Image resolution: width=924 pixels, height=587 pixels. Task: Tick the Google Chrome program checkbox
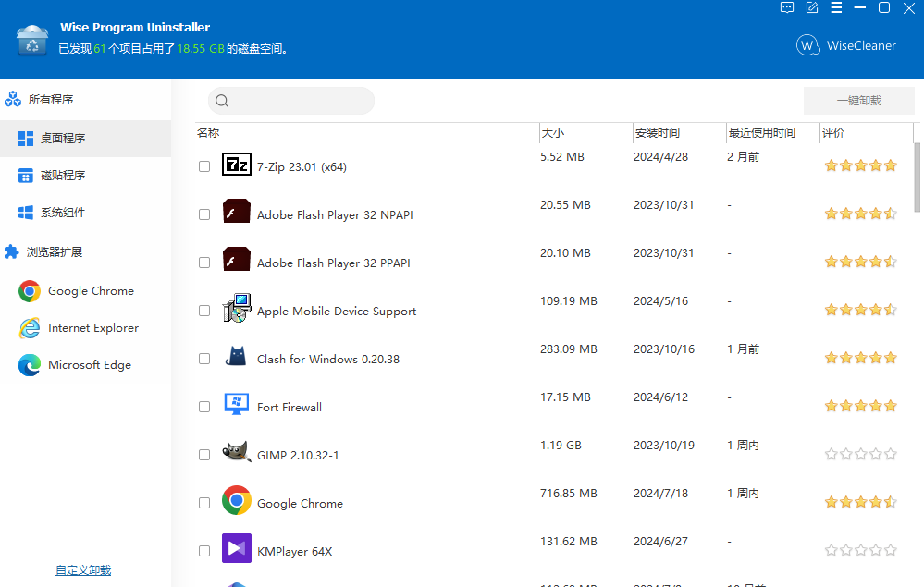(x=204, y=503)
